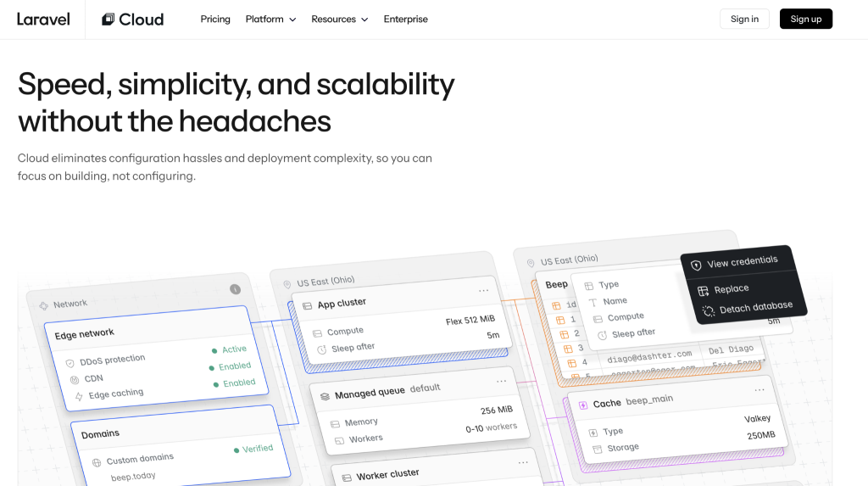Click the Type icon in the database card
Image resolution: width=868 pixels, height=486 pixels.
[x=589, y=286]
